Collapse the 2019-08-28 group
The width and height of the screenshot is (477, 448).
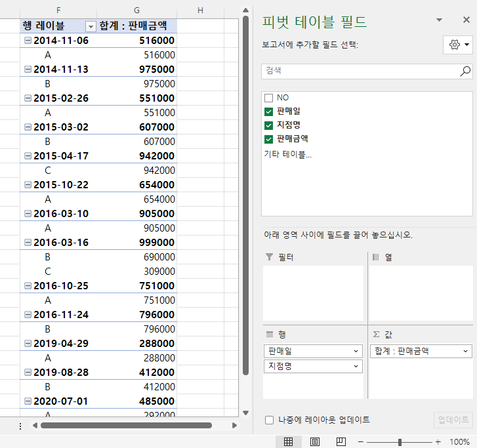[x=28, y=373]
